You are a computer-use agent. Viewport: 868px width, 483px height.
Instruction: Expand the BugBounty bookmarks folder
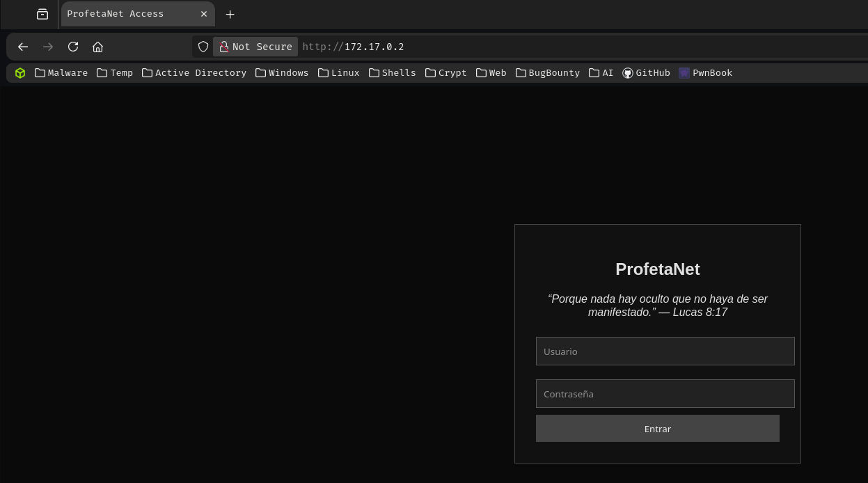pyautogui.click(x=547, y=73)
